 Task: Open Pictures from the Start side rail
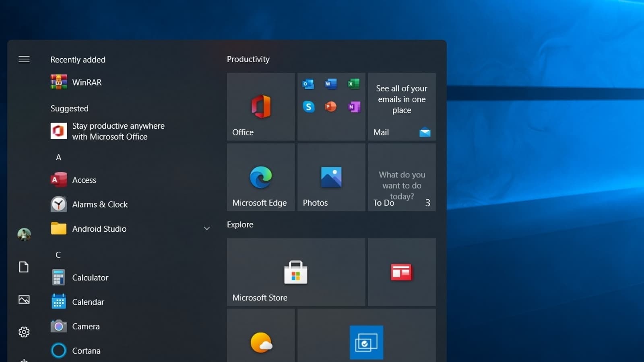[x=24, y=300]
